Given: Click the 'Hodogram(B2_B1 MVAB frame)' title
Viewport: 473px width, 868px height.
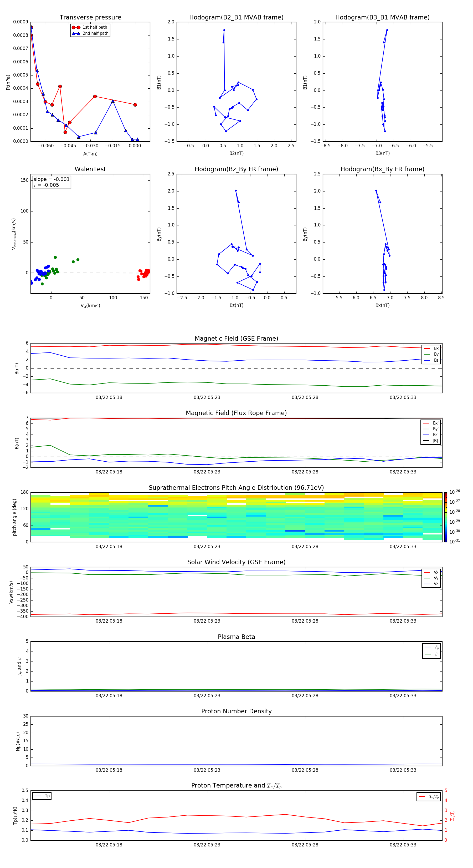Looking at the screenshot, I should pos(236,18).
